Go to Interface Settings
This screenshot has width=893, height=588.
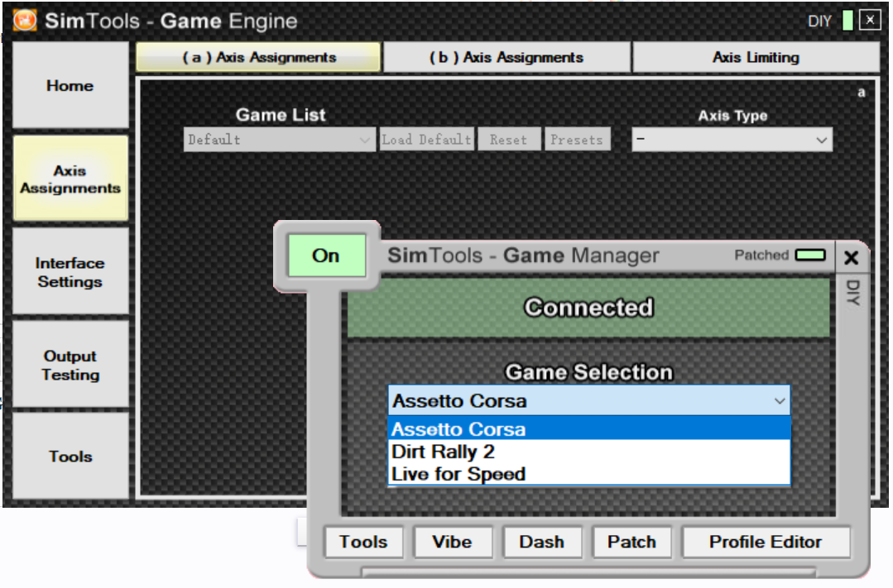[70, 272]
